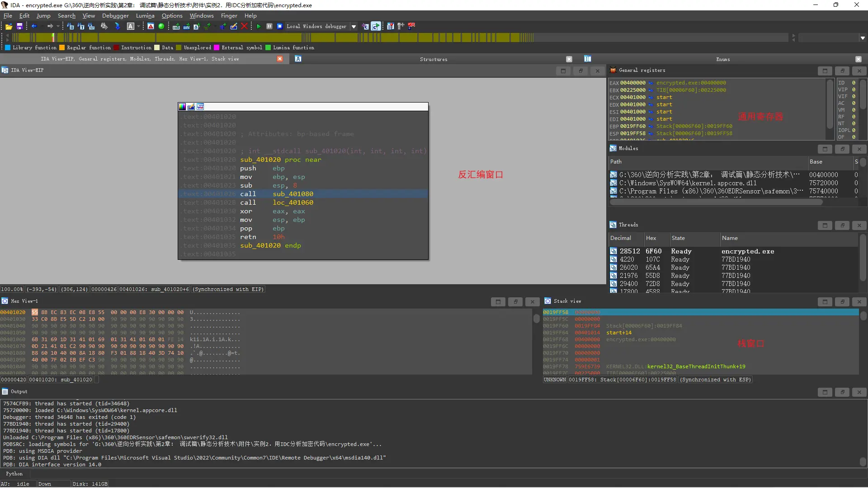Switch to the Structures tab
Screen dimensions: 868x488
(x=433, y=59)
